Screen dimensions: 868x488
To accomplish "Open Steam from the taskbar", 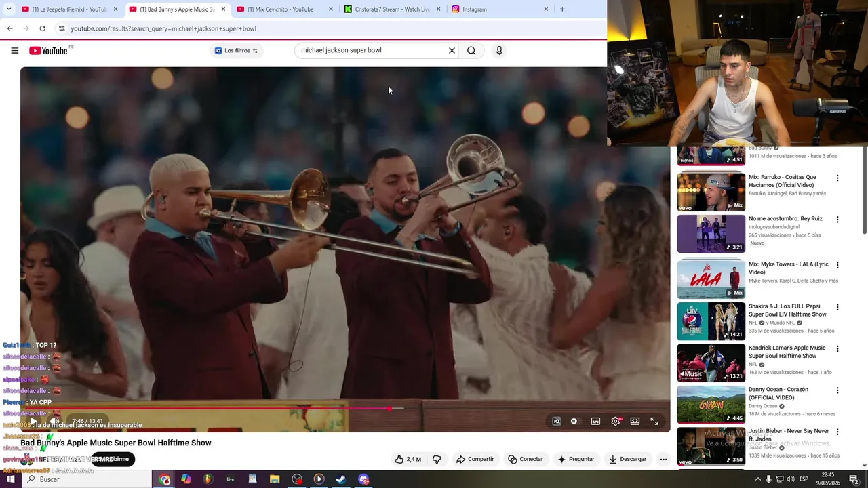I will click(x=341, y=479).
